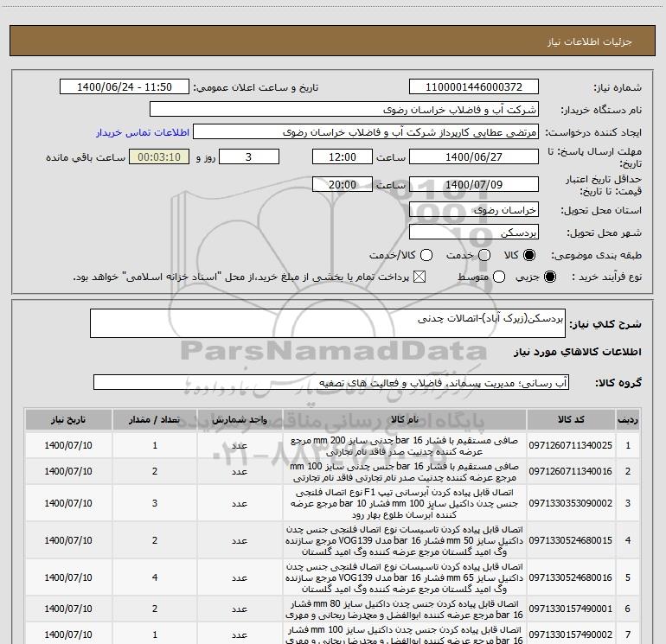Click item name in row 6, size 80 mm
The height and width of the screenshot is (644, 666).
click(x=405, y=609)
